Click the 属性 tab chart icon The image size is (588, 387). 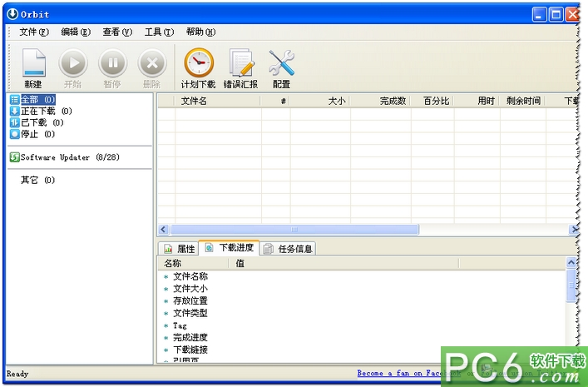pos(168,249)
